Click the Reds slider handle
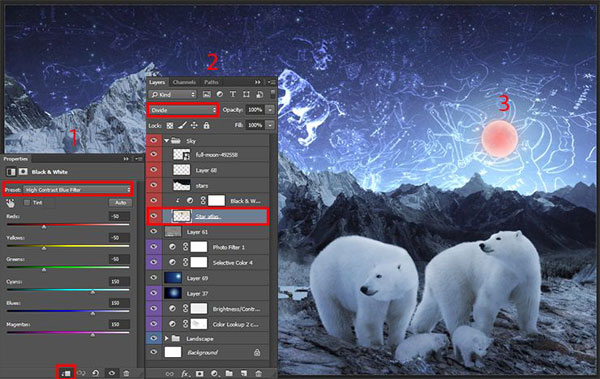600x379 pixels. tap(44, 227)
